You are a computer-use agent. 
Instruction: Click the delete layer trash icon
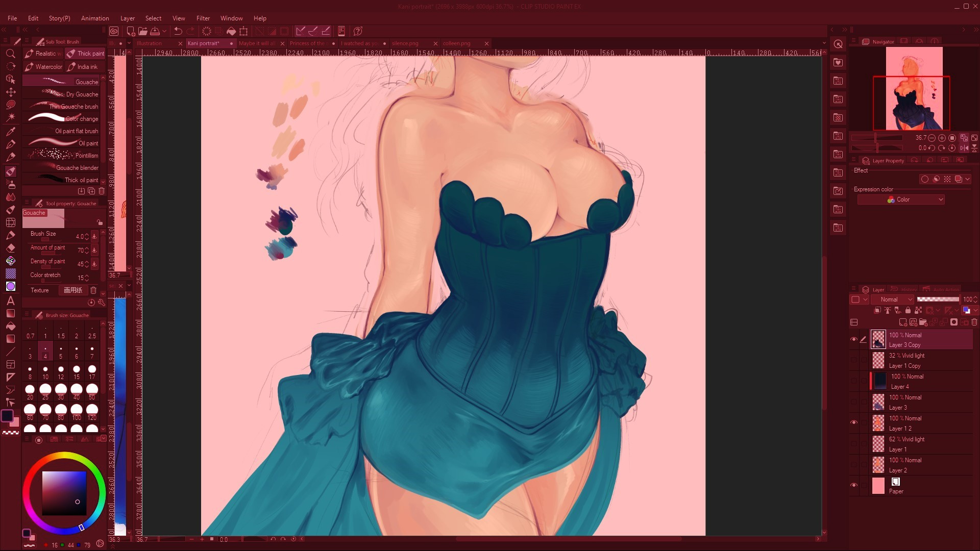[974, 322]
